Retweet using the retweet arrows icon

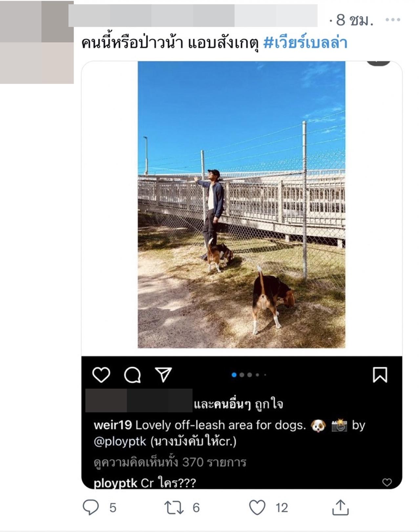[174, 507]
